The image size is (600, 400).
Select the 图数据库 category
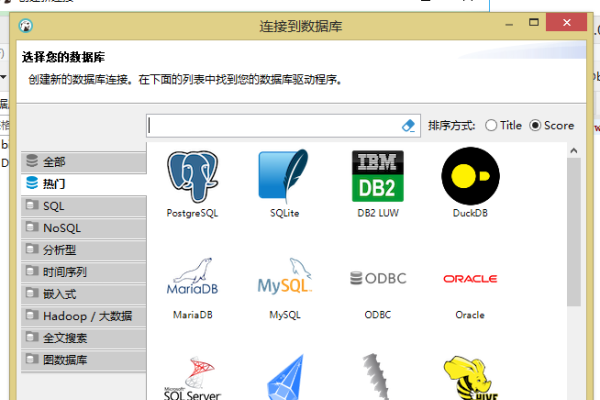coord(84,360)
